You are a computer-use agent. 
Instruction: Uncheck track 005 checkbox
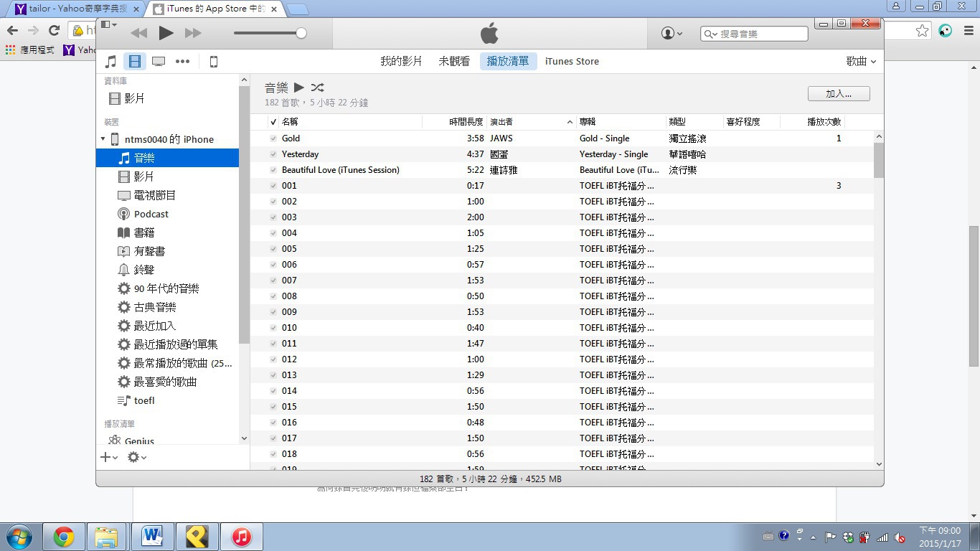coord(273,249)
